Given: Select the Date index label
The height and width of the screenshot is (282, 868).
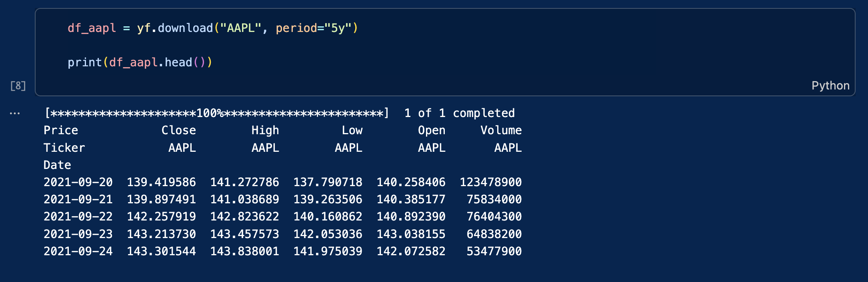Looking at the screenshot, I should 57,165.
